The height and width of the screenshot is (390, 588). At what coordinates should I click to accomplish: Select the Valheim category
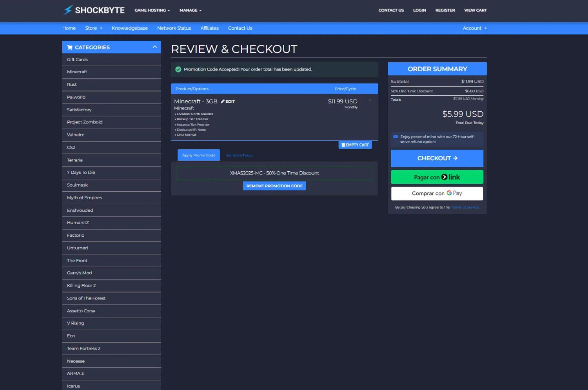tap(112, 135)
